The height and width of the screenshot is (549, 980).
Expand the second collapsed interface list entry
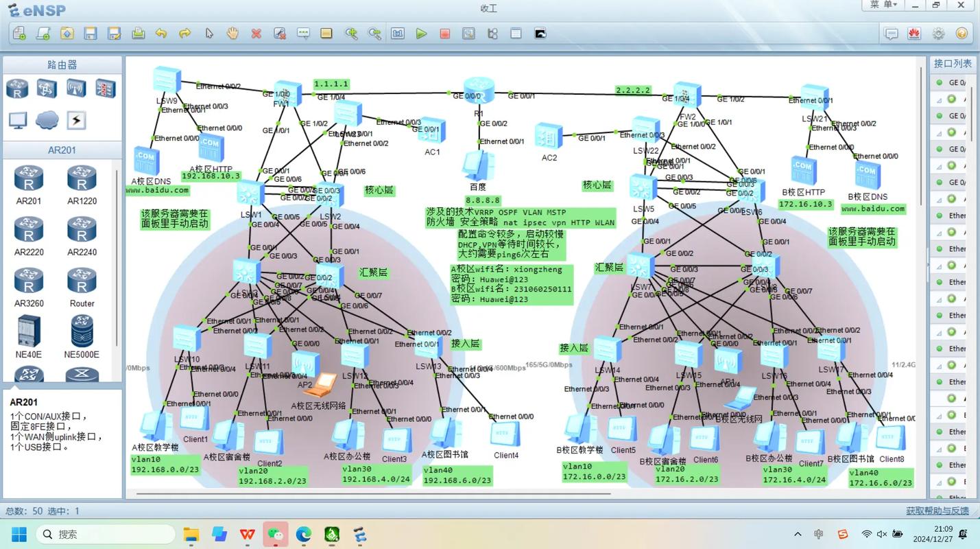tap(939, 132)
